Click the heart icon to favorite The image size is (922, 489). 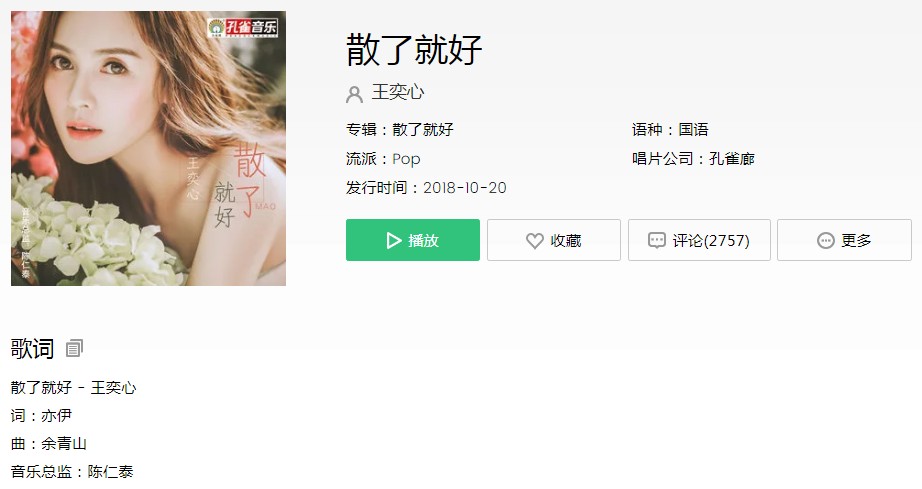(535, 240)
